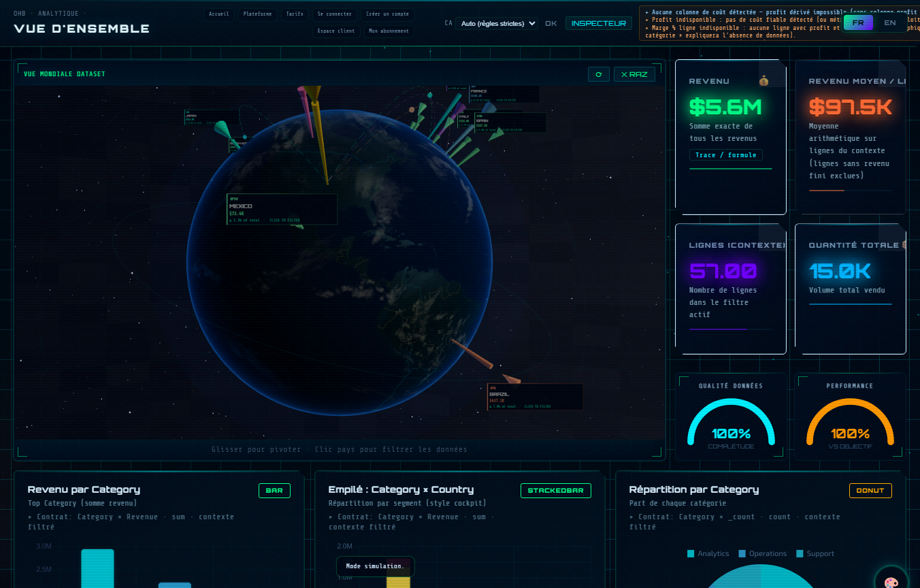Select the $97.5K average revenue value
This screenshot has width=920, height=588.
pos(850,107)
